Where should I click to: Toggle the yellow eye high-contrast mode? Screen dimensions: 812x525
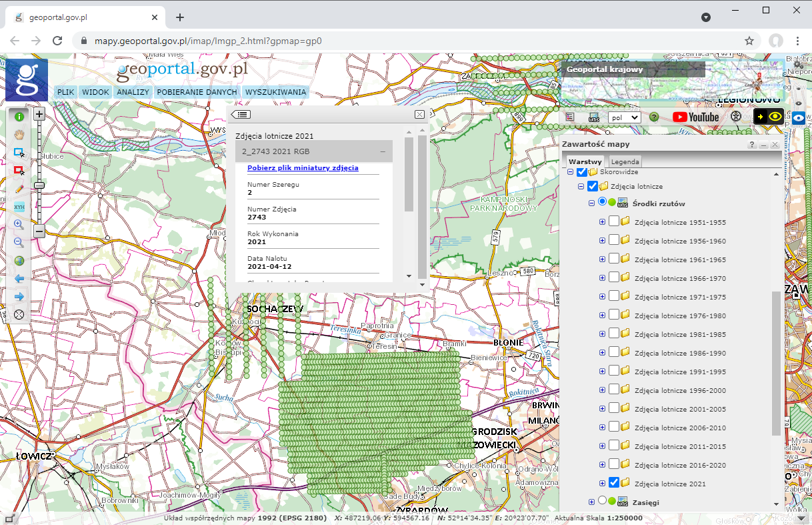[768, 116]
